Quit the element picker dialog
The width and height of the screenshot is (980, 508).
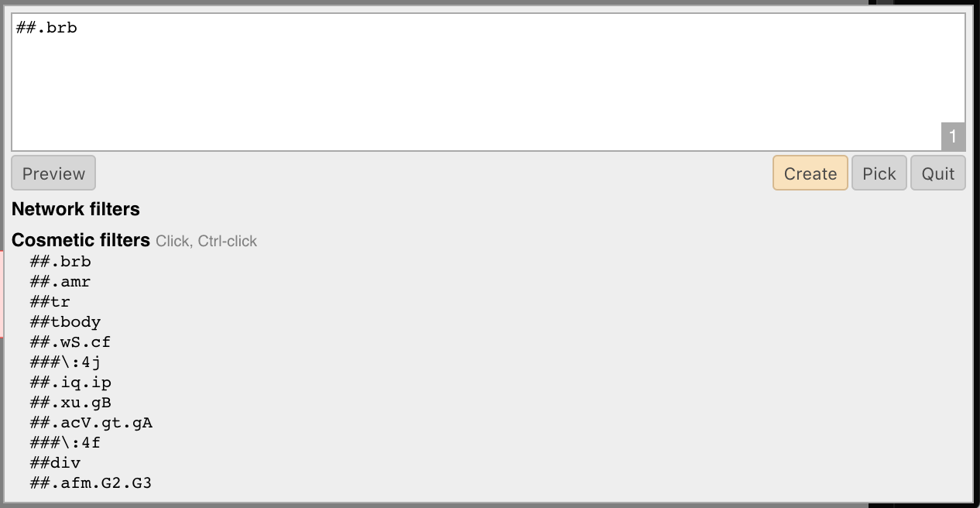937,173
